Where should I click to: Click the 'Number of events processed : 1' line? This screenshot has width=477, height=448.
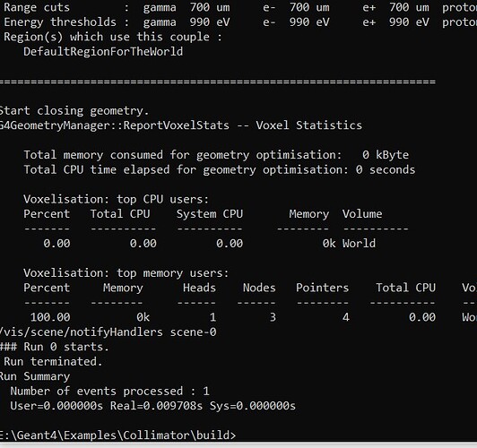click(109, 391)
